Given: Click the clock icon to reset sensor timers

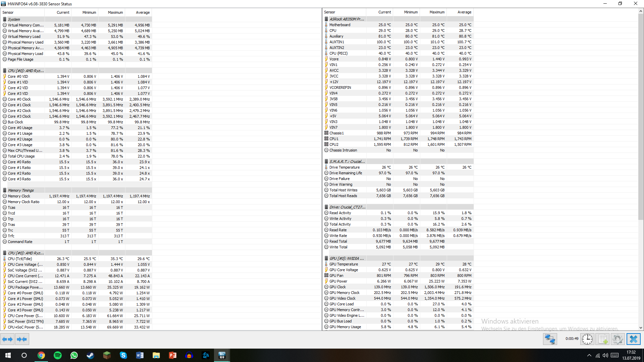Looking at the screenshot, I should 587,339.
